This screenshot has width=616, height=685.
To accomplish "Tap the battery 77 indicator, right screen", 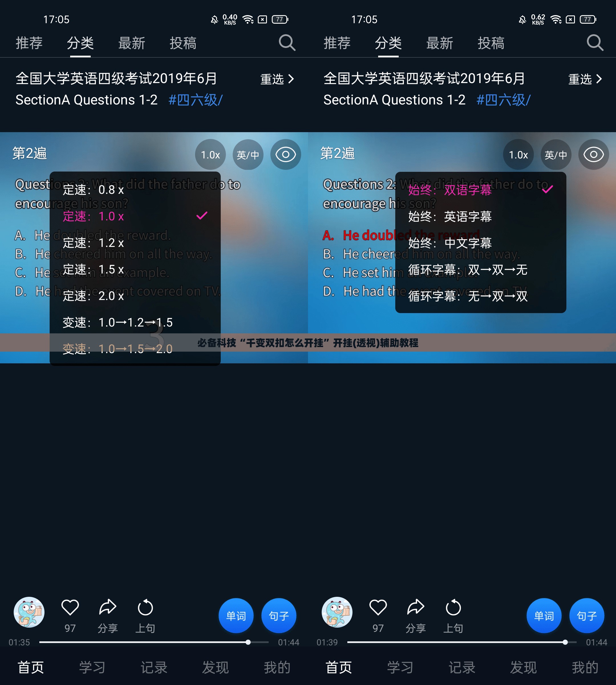I will 588,19.
